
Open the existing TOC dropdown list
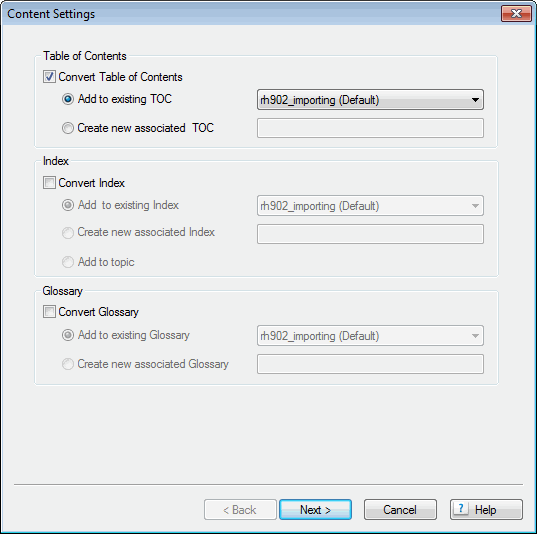coord(370,100)
